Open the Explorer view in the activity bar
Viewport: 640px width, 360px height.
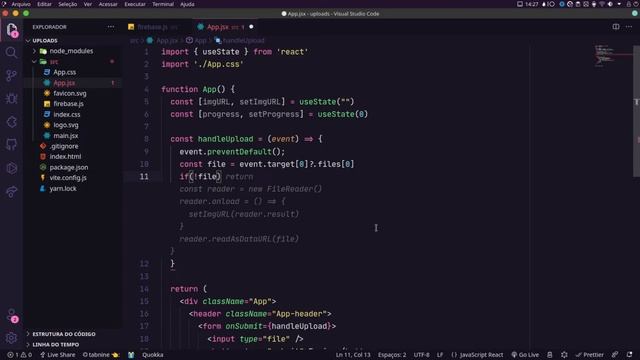tap(11, 30)
